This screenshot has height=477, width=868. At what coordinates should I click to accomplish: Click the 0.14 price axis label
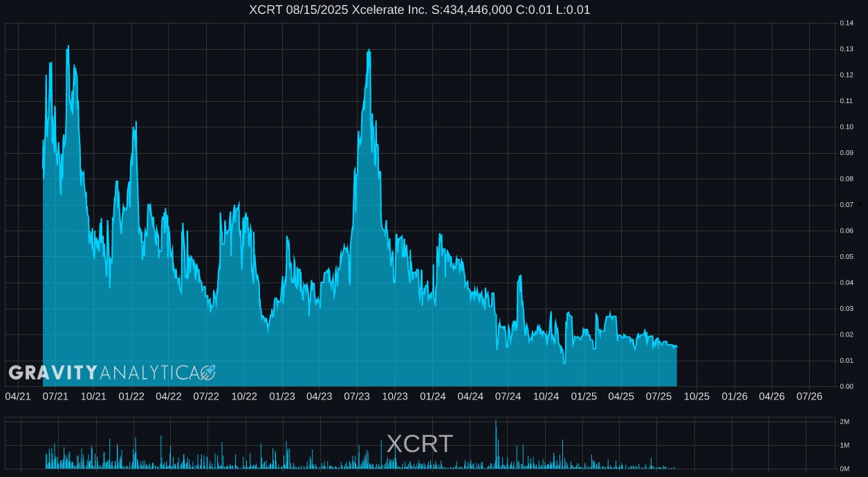click(846, 24)
